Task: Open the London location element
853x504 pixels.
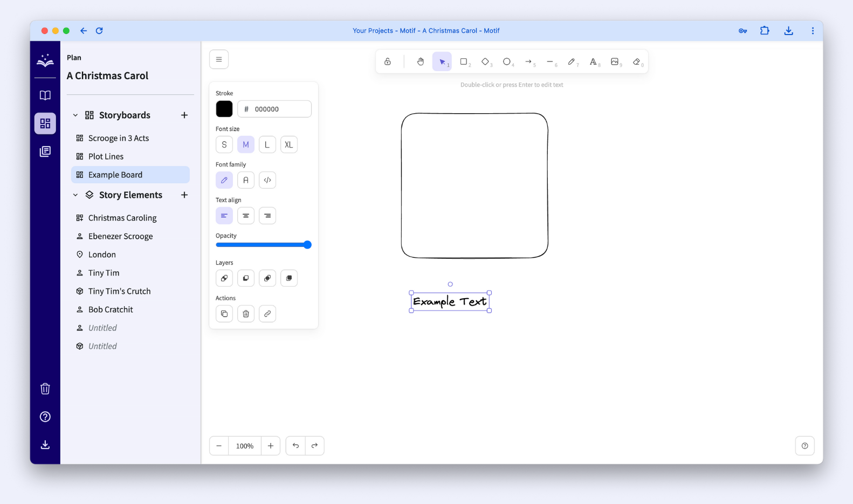Action: tap(130, 254)
